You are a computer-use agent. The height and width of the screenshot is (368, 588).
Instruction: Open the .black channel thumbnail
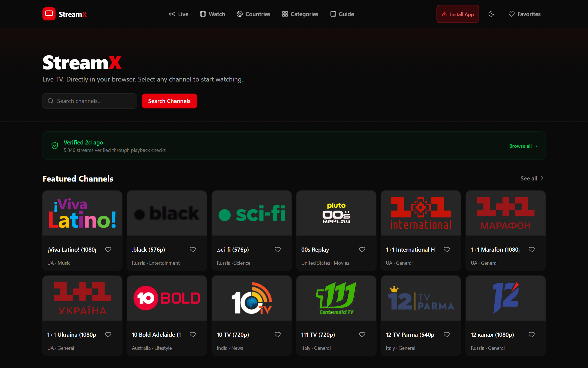[167, 213]
